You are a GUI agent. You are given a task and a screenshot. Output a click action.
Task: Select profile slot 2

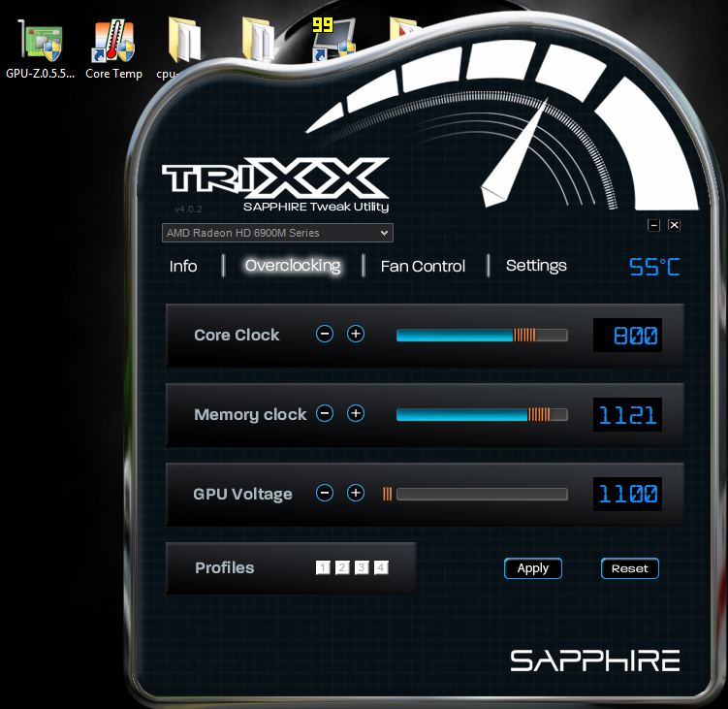coord(342,567)
